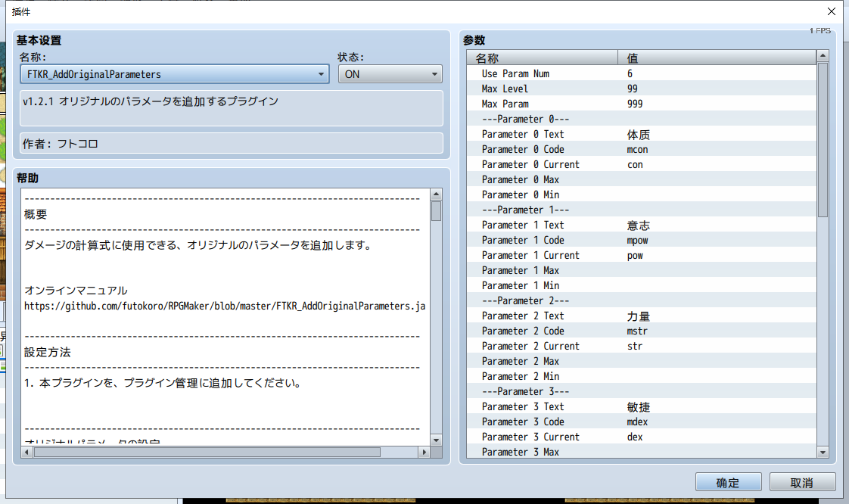Select the ---Parameter 2--- separator row
This screenshot has height=504, width=849.
(x=642, y=301)
